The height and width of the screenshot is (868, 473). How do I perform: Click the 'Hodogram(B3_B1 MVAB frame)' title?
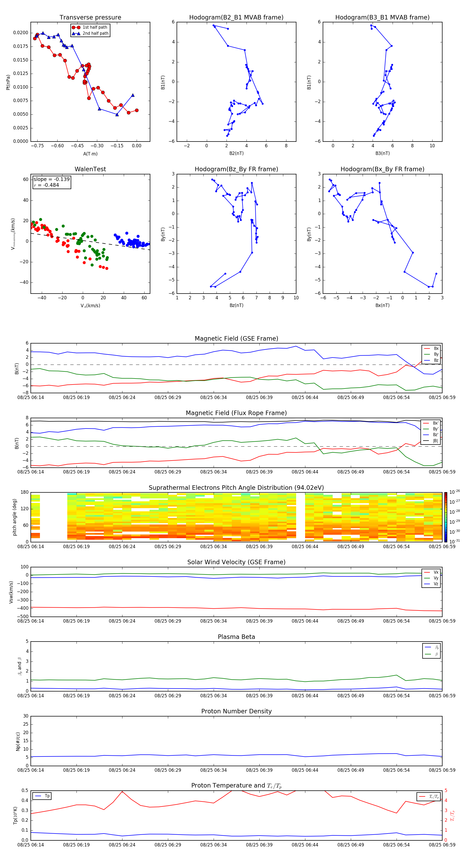click(x=382, y=18)
